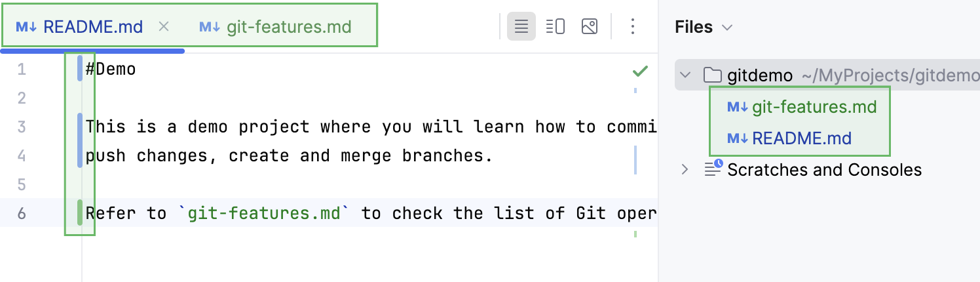The height and width of the screenshot is (282, 980).
Task: Switch to Preview only view mode
Action: 590,27
